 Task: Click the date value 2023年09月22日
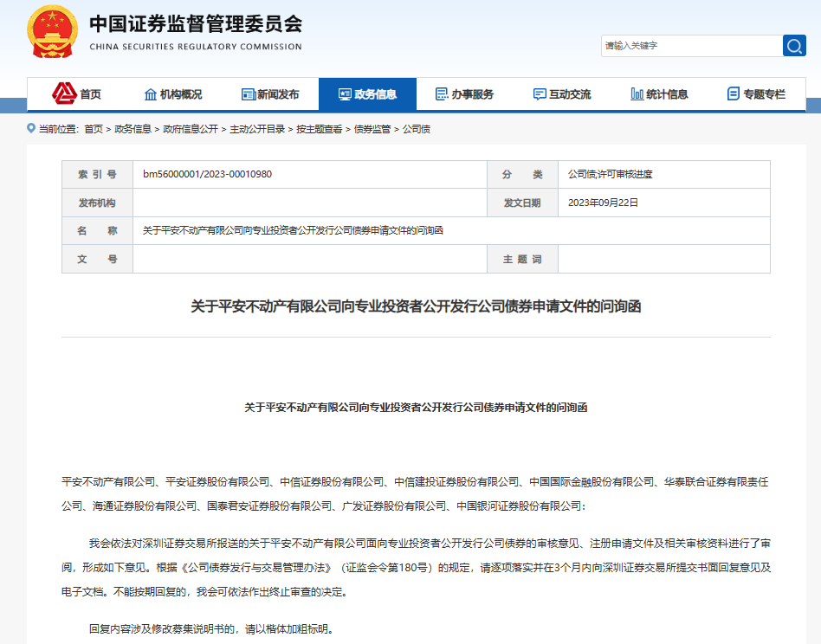tap(603, 203)
